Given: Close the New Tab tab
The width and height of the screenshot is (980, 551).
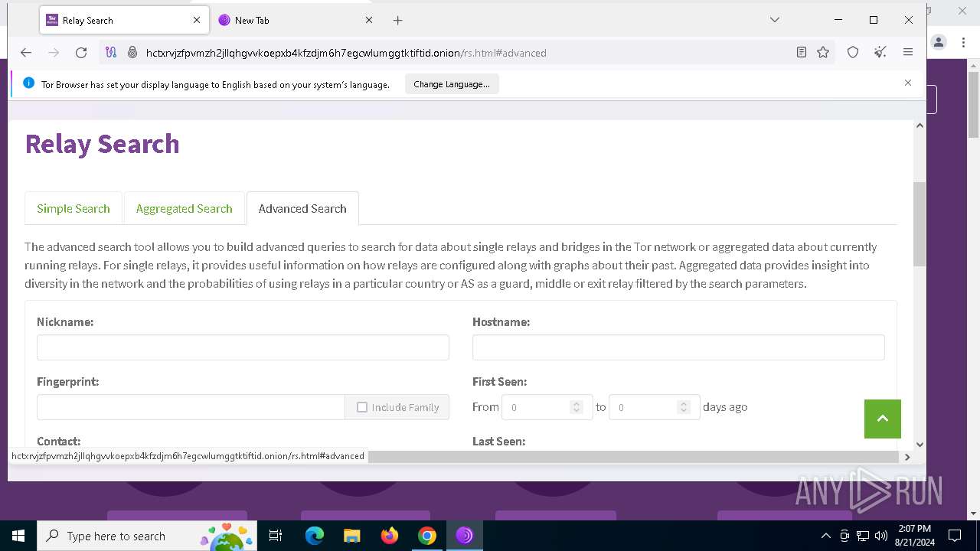Looking at the screenshot, I should click(368, 21).
